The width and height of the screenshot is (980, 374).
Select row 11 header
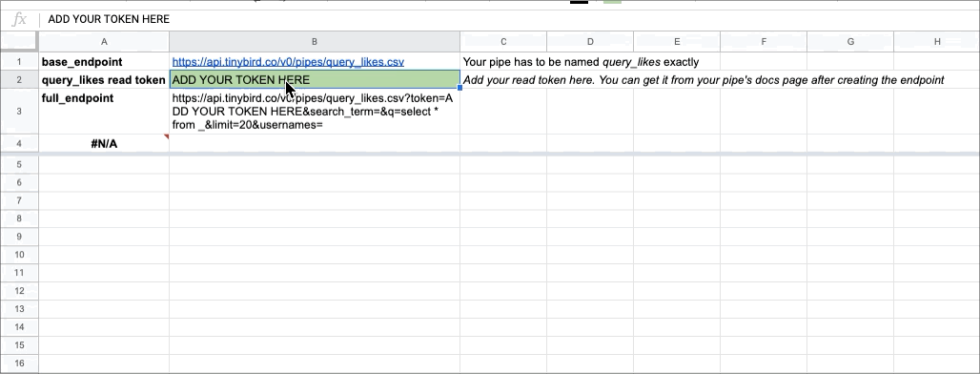tap(19, 273)
